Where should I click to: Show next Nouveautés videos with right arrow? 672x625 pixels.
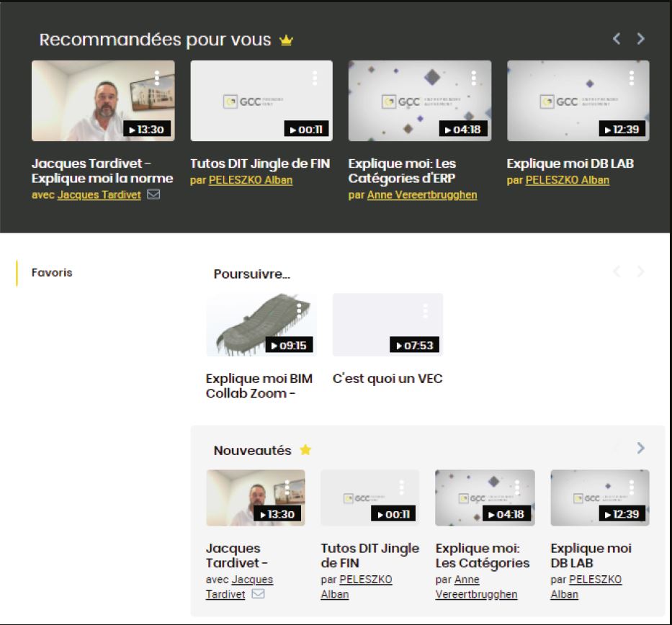tap(641, 448)
